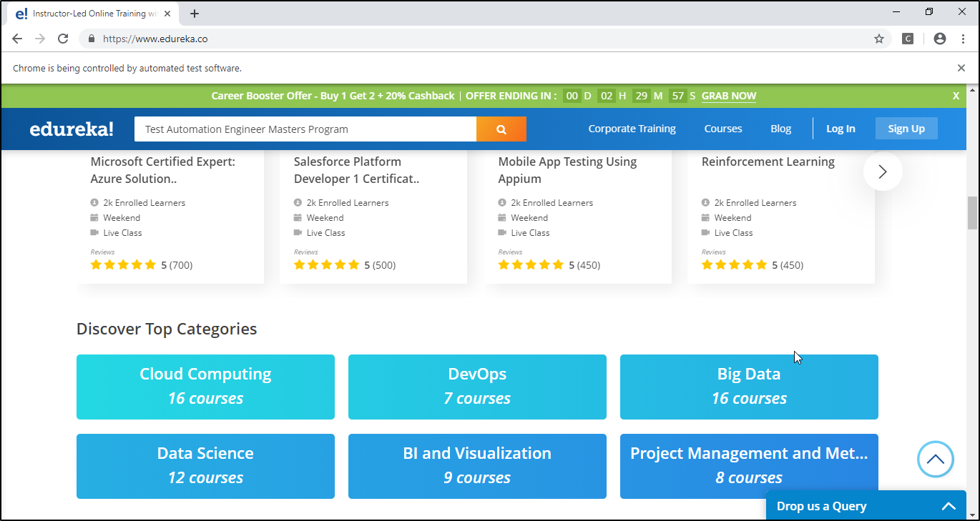Click the scroll-to-top circular arrow

click(935, 459)
